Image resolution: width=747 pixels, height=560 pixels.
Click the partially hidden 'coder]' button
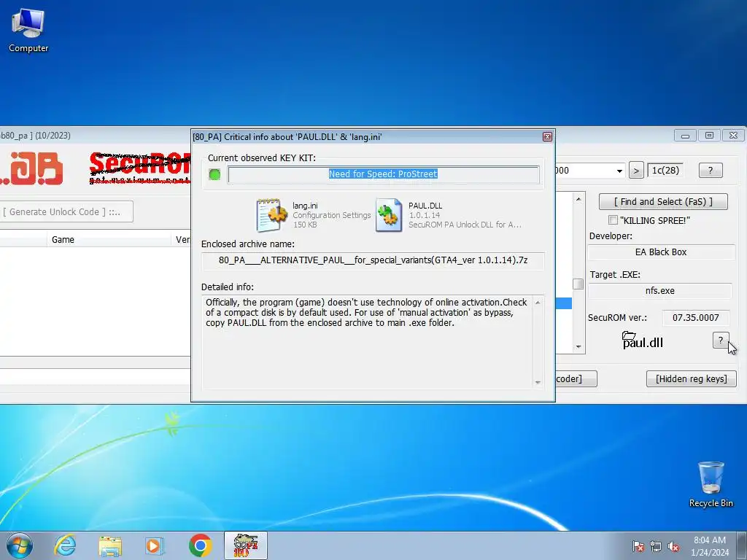pos(576,378)
